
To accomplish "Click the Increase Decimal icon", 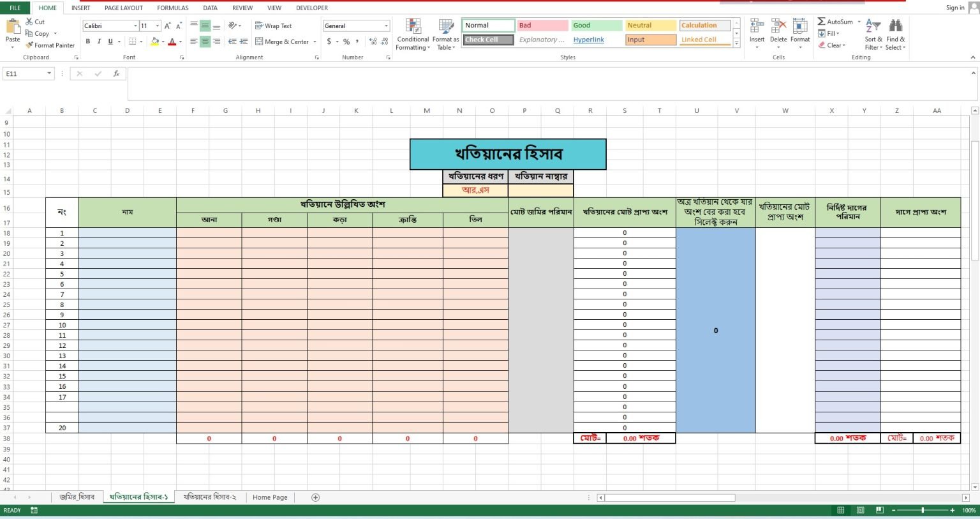I will [372, 41].
